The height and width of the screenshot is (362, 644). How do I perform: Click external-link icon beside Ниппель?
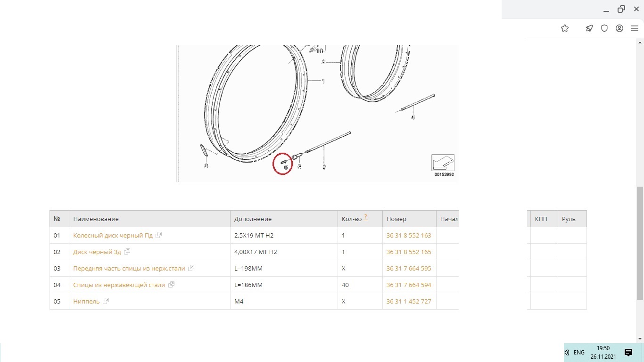click(106, 301)
